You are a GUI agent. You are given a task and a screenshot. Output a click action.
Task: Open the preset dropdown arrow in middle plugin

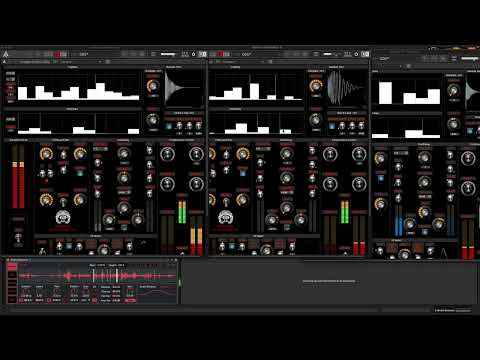[x=263, y=62]
